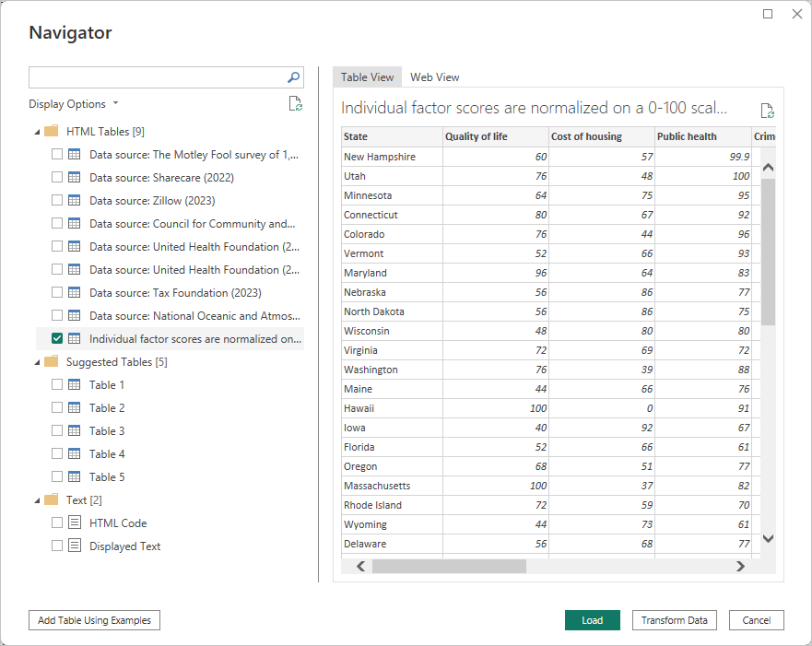Image resolution: width=812 pixels, height=646 pixels.
Task: Click the preview scroll left arrow
Action: 361,566
